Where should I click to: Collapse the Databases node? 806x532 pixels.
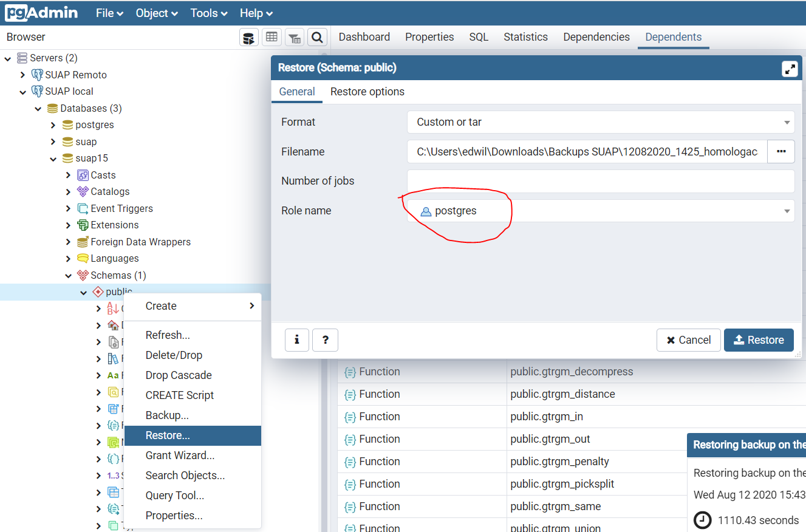click(x=38, y=109)
